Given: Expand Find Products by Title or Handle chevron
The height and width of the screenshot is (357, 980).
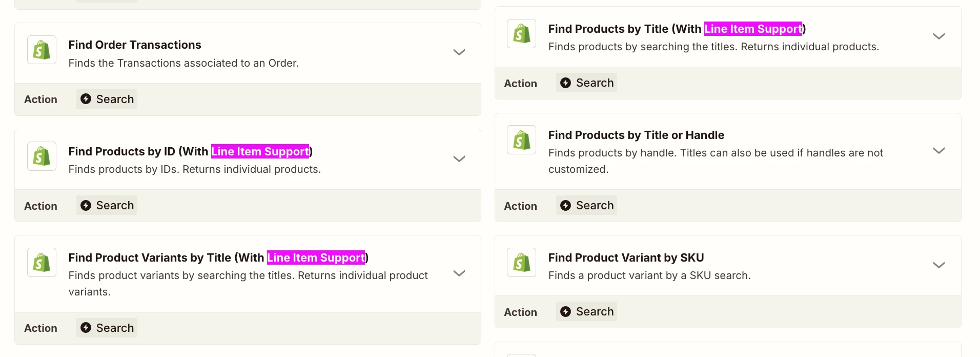Looking at the screenshot, I should [x=938, y=151].
